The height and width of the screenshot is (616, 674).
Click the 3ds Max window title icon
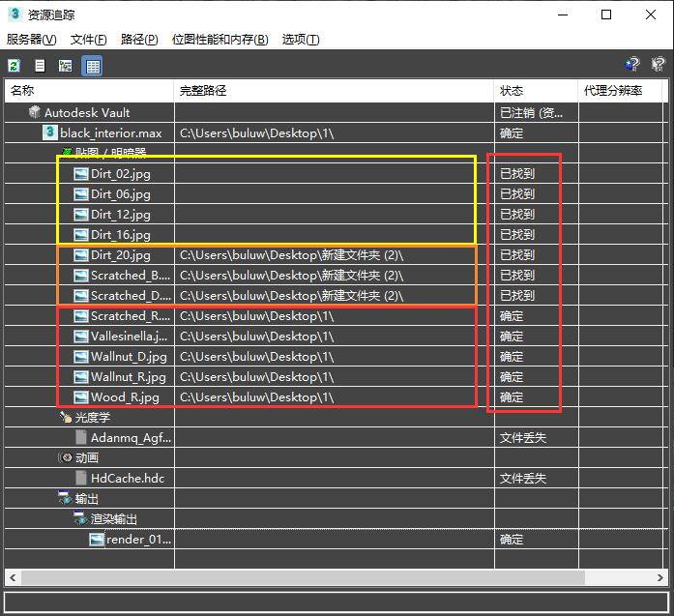click(15, 14)
